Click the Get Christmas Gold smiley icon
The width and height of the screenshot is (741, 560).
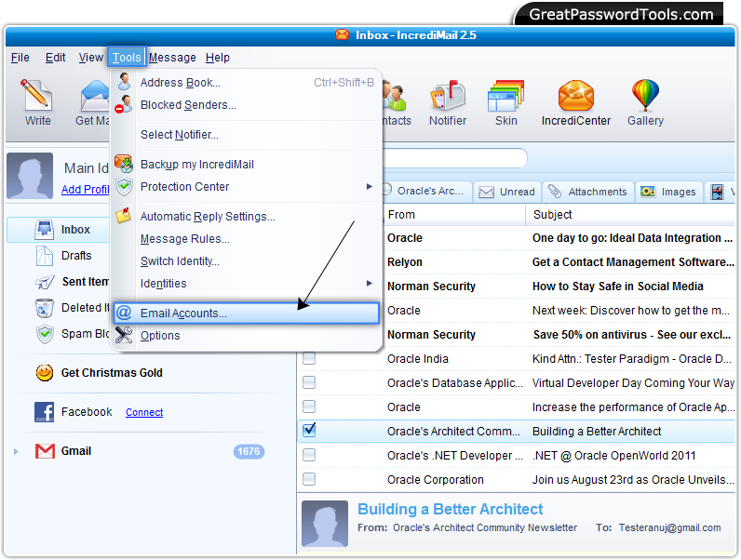[44, 373]
